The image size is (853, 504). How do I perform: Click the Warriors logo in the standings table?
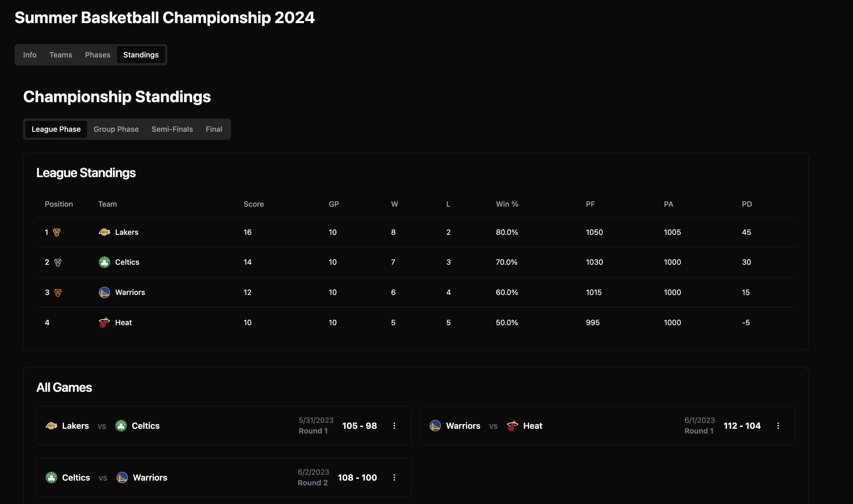coord(104,292)
